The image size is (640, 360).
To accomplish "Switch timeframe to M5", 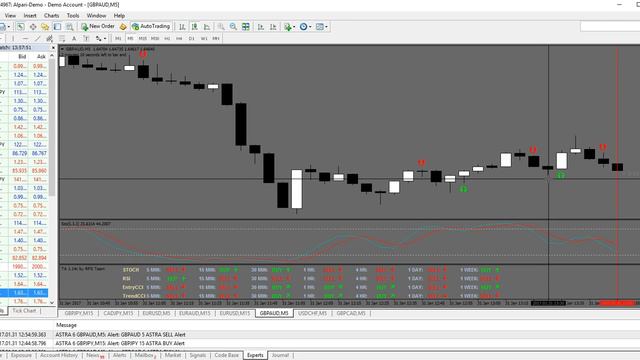I will [130, 38].
